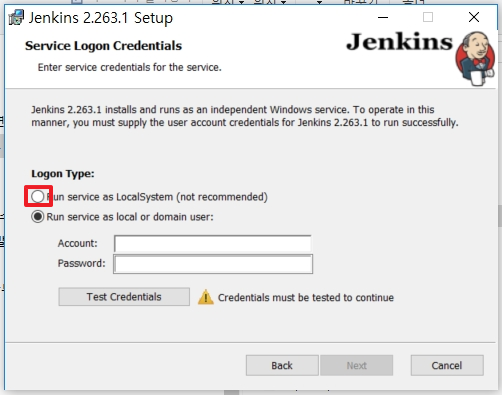Click the 'Logon Type:' label
Viewport: 502px width, 395px height.
[x=63, y=174]
